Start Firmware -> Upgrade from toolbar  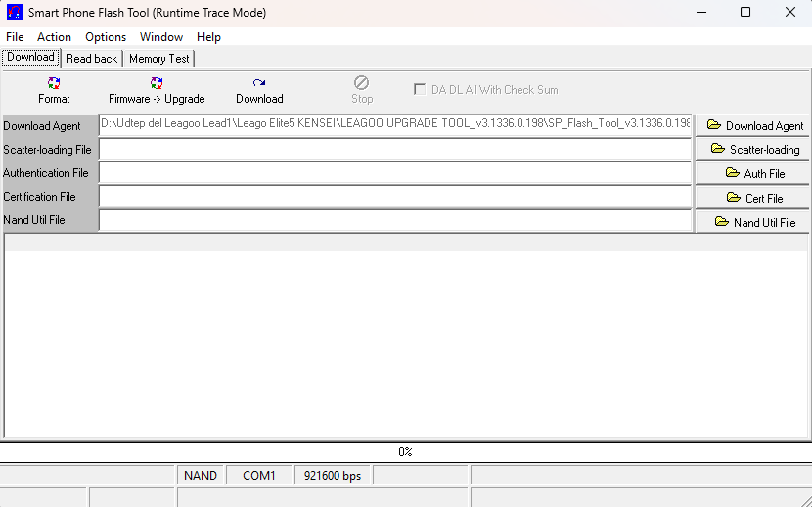pyautogui.click(x=157, y=83)
